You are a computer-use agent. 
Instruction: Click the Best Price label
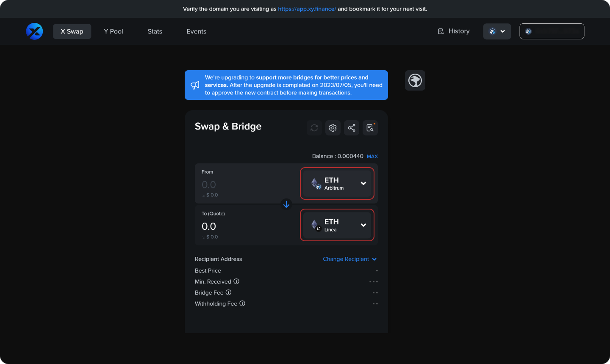click(x=208, y=270)
